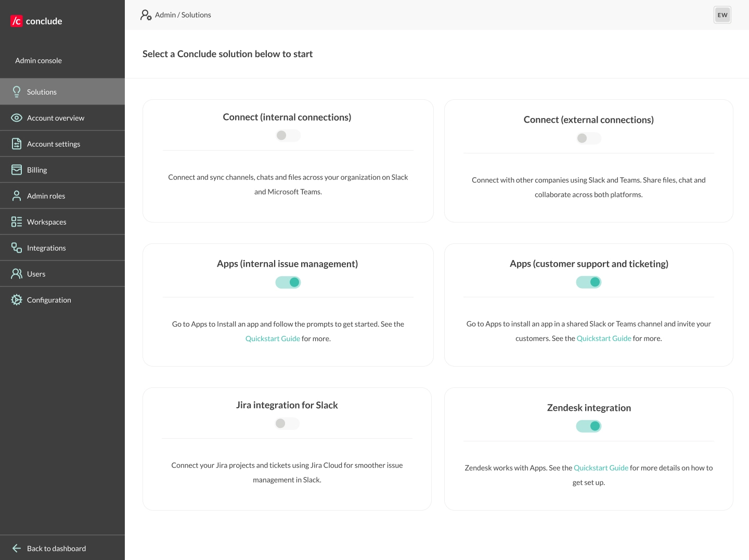Viewport: 749px width, 560px height.
Task: Enable Connect (external connections) toggle
Action: click(588, 138)
